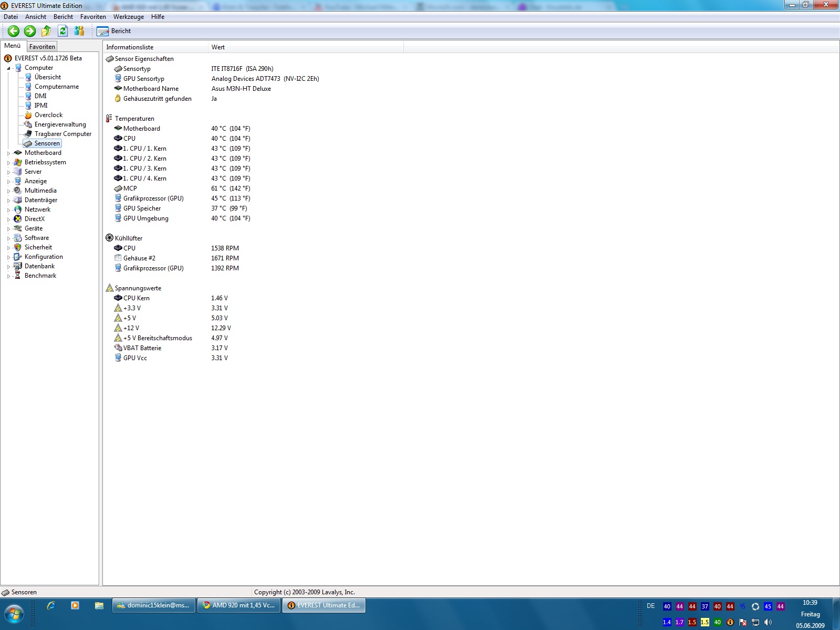Switch to the Favoriten tab
This screenshot has height=630, width=840.
click(42, 47)
